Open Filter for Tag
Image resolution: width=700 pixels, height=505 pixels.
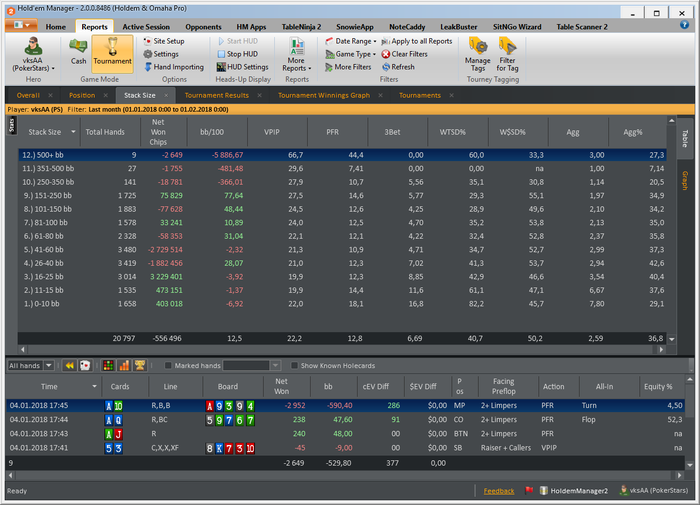click(x=507, y=54)
